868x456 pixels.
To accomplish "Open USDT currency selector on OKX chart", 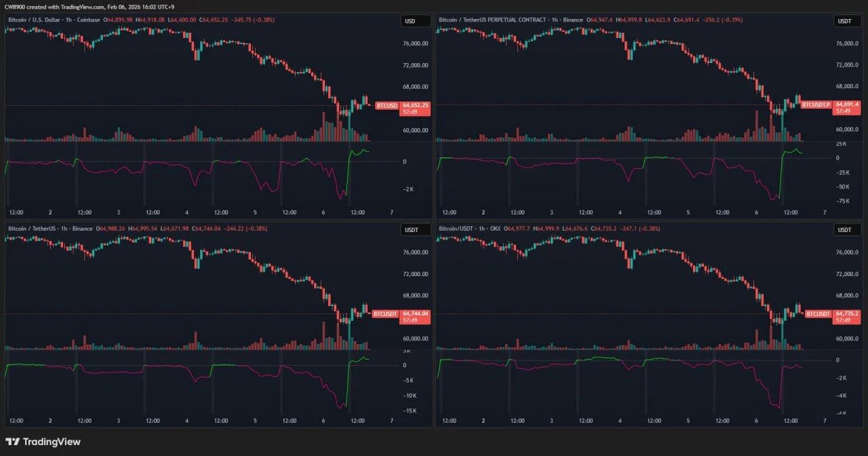I will [847, 230].
